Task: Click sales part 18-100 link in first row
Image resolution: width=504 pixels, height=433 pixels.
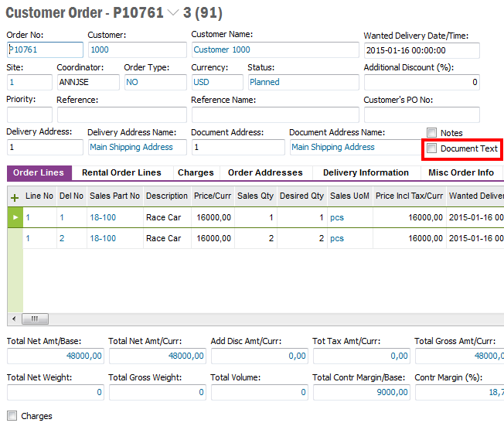Action: pos(103,218)
